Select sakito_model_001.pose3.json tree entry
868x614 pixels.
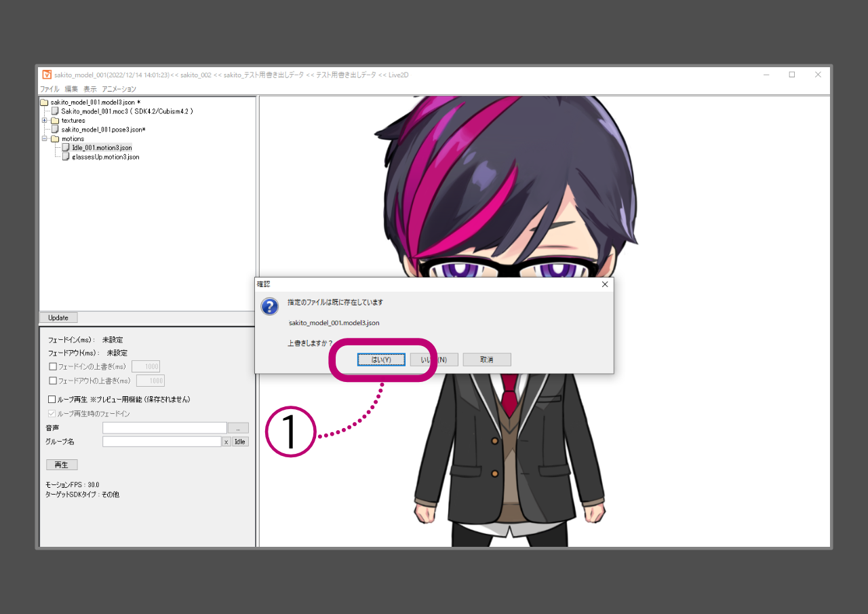104,130
